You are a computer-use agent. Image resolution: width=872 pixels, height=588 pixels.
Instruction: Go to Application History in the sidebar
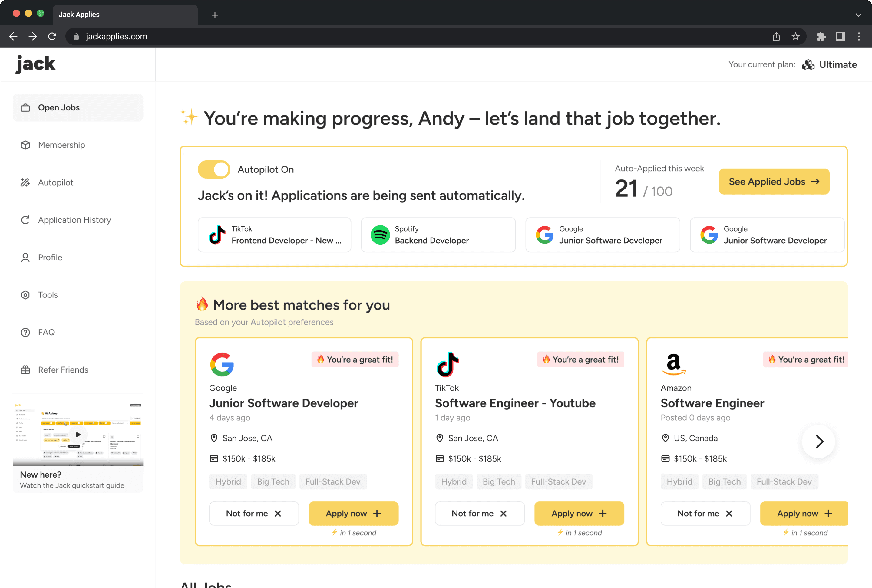point(74,220)
